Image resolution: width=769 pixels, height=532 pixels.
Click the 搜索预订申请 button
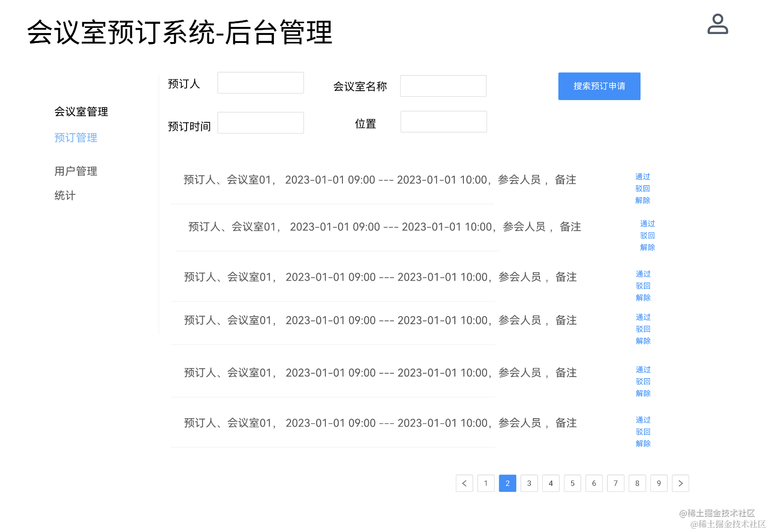coord(599,86)
